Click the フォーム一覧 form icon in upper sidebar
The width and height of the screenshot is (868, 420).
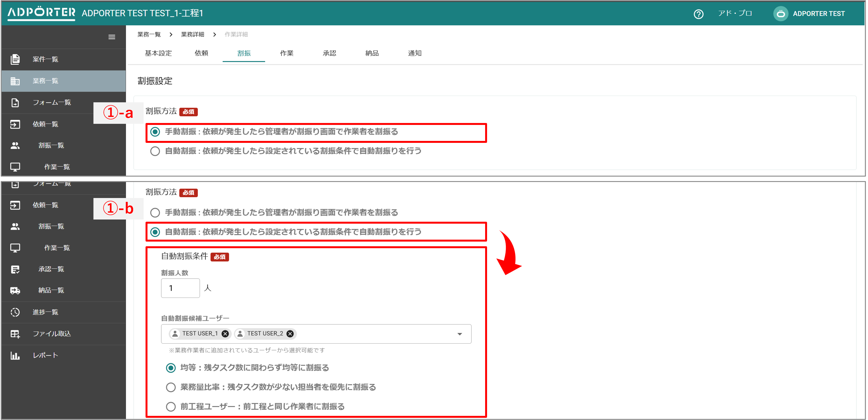[x=15, y=103]
